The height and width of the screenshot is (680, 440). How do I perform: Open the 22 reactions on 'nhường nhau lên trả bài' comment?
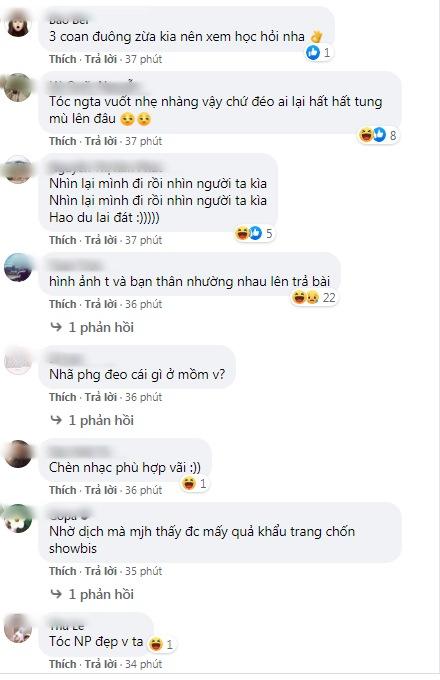tap(314, 298)
